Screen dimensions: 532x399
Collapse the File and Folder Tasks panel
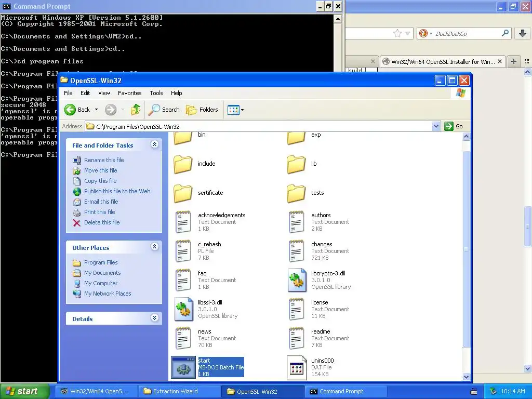tap(154, 144)
